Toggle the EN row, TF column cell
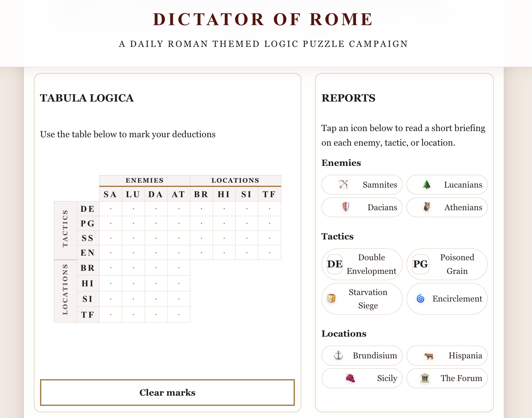 point(269,252)
